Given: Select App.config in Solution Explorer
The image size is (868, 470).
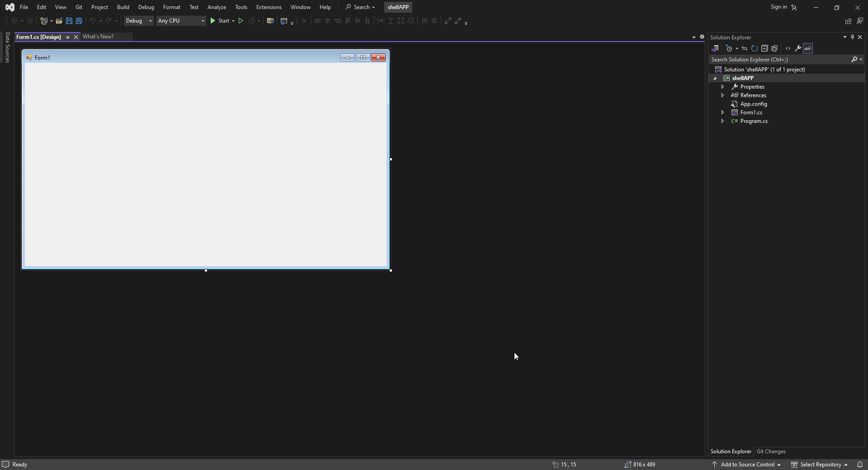Looking at the screenshot, I should click(753, 104).
